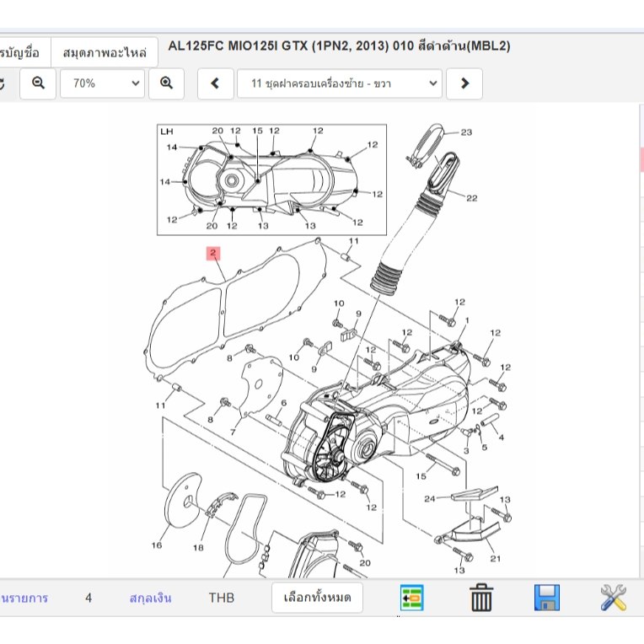644x644 pixels.
Task: Click part number 15 bolt label
Action: [421, 476]
